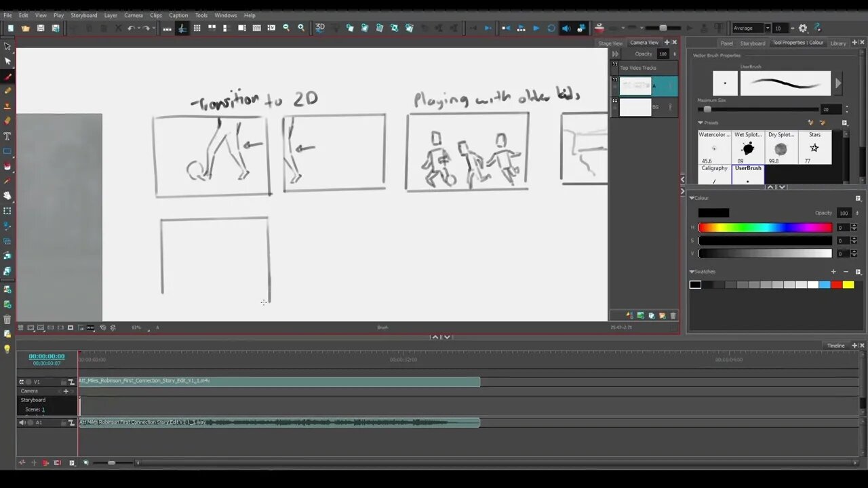The height and width of the screenshot is (488, 868).
Task: Lock the A1 audio track
Action: (63, 422)
